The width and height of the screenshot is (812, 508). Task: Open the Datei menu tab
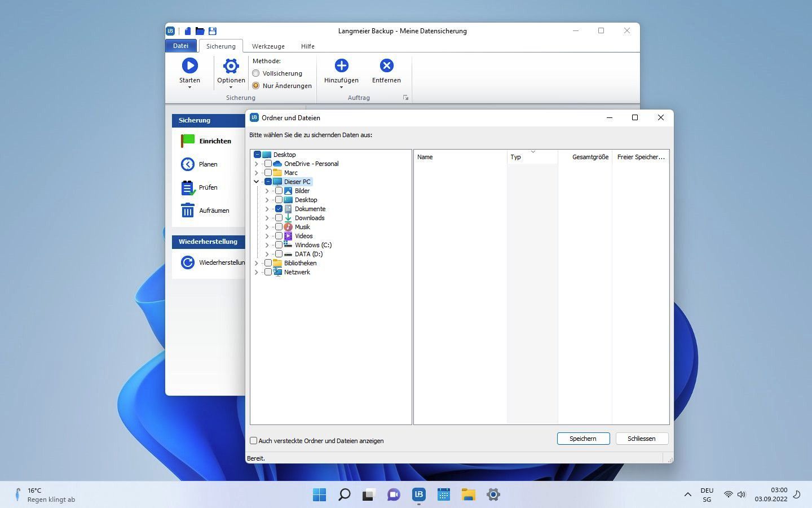(x=180, y=46)
